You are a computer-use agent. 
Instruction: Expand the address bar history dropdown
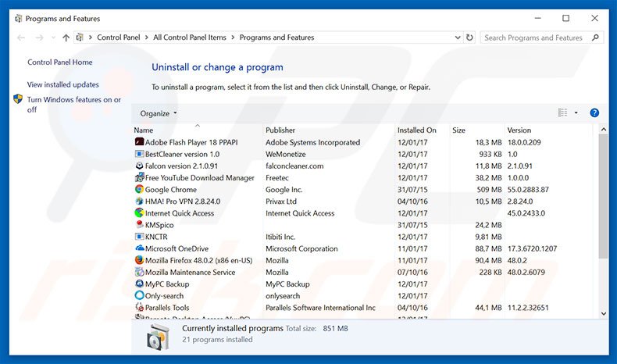pyautogui.click(x=458, y=37)
